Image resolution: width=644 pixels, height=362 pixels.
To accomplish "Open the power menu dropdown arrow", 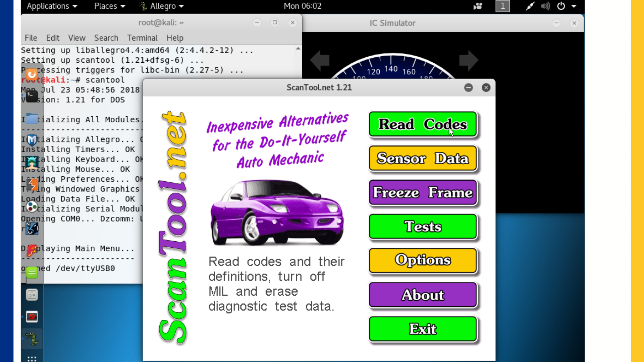I will point(574,6).
